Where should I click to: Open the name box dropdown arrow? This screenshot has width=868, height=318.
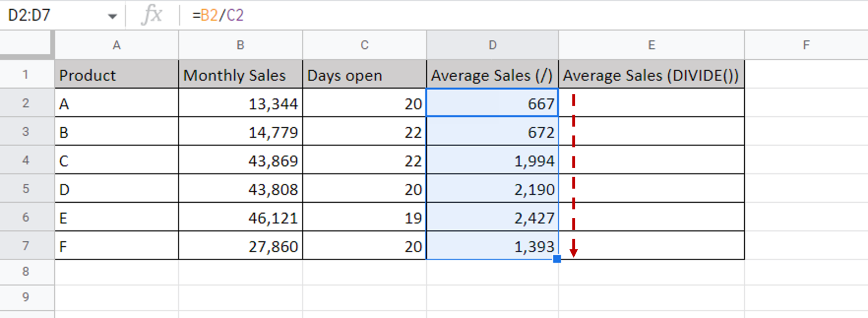tap(112, 17)
